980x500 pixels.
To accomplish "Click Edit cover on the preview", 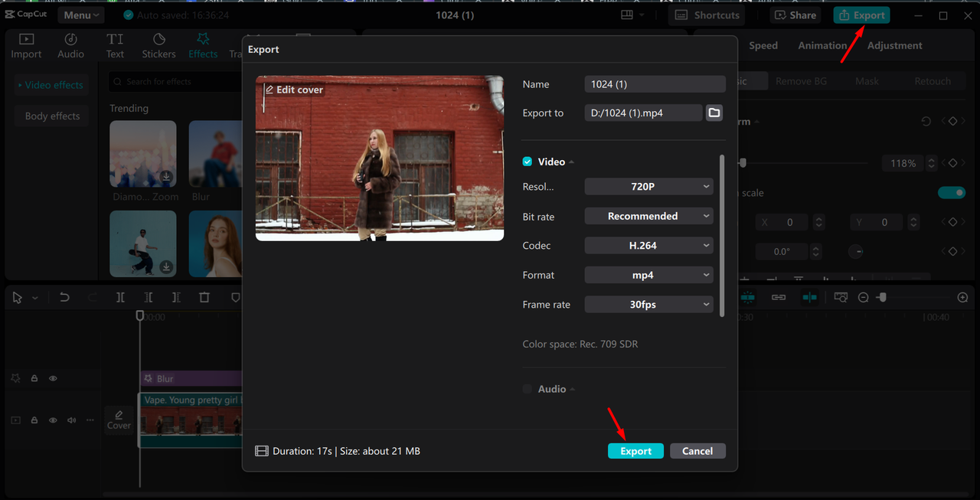I will coord(294,90).
